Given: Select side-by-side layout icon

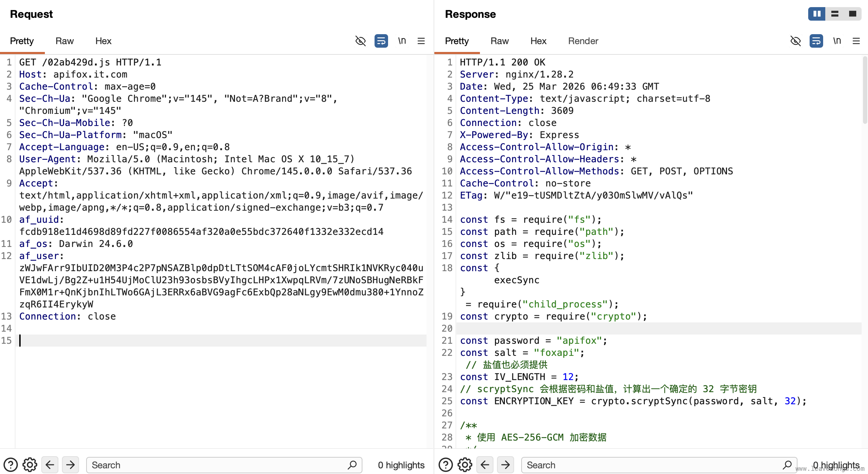Looking at the screenshot, I should click(x=817, y=14).
